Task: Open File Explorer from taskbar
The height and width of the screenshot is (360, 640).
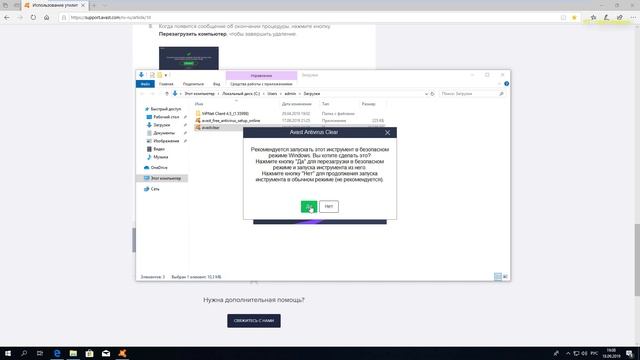Action: pos(73,353)
